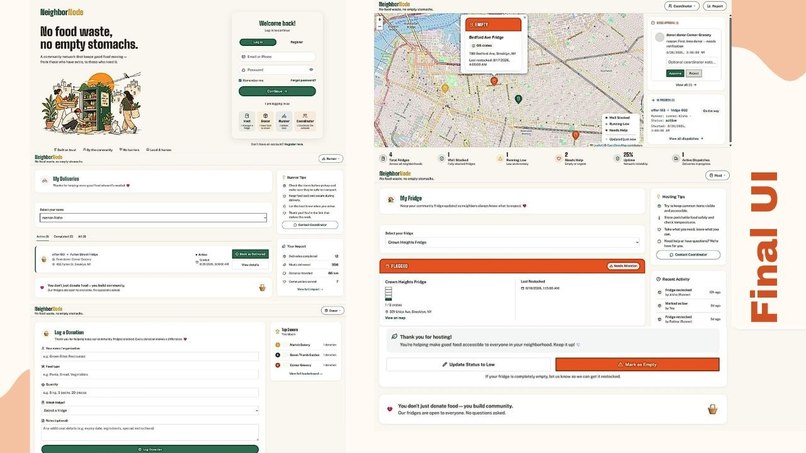Click the Needs Help stat icon
Image resolution: width=806 pixels, height=453 pixels.
click(559, 159)
